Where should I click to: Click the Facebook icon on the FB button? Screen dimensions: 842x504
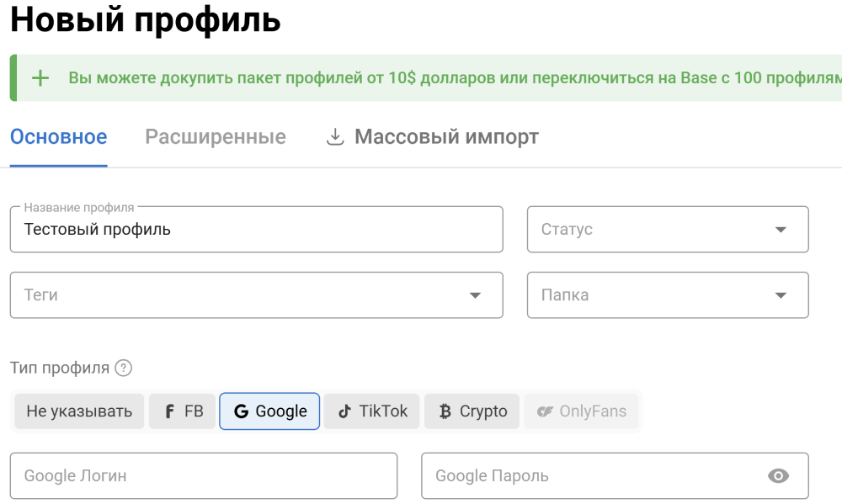[x=168, y=411]
